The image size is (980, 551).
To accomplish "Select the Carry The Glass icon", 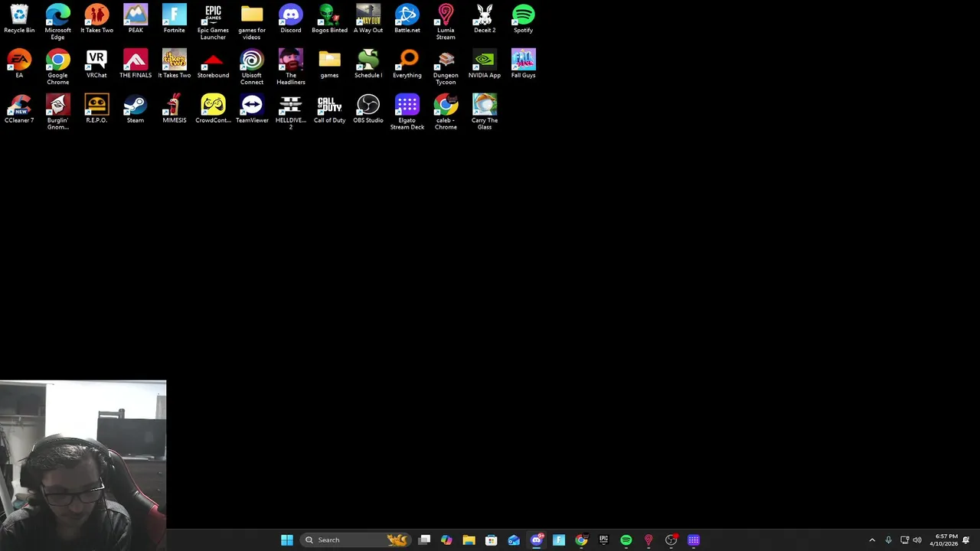I will 485,112.
